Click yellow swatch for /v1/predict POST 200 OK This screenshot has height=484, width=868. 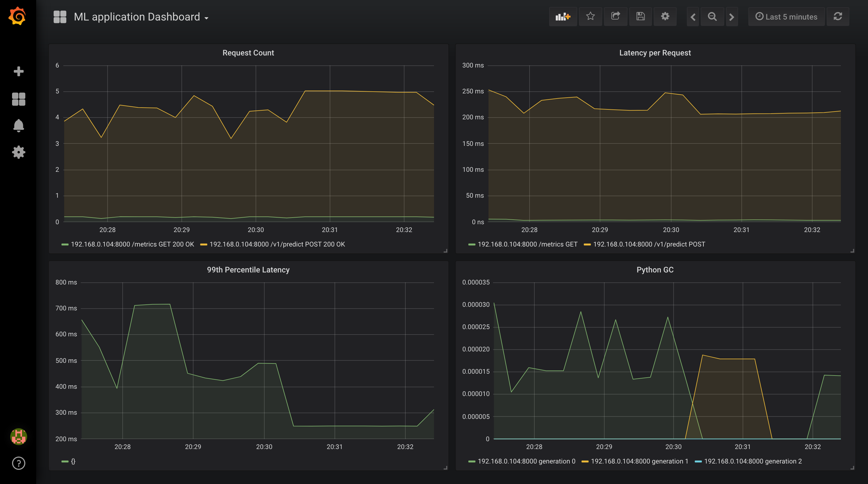click(203, 245)
